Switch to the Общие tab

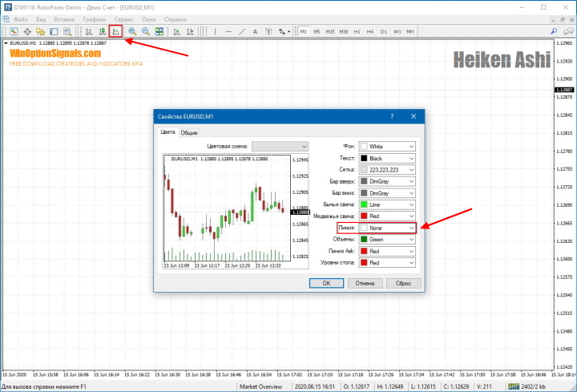pyautogui.click(x=189, y=132)
